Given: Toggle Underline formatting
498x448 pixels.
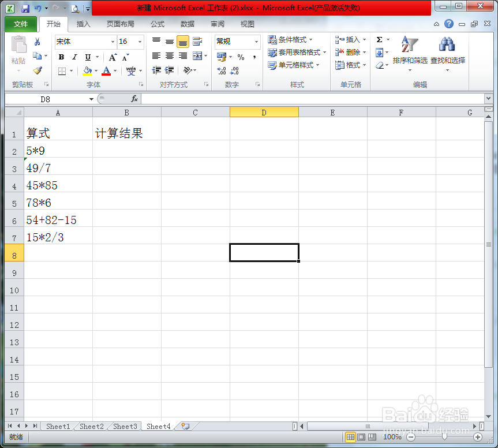Looking at the screenshot, I should click(88, 57).
